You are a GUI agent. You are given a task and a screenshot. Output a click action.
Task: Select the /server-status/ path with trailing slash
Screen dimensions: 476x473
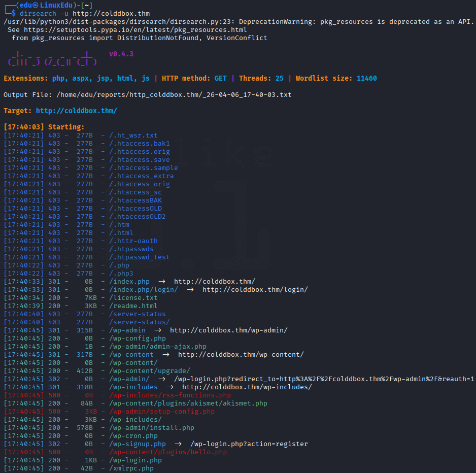(140, 322)
